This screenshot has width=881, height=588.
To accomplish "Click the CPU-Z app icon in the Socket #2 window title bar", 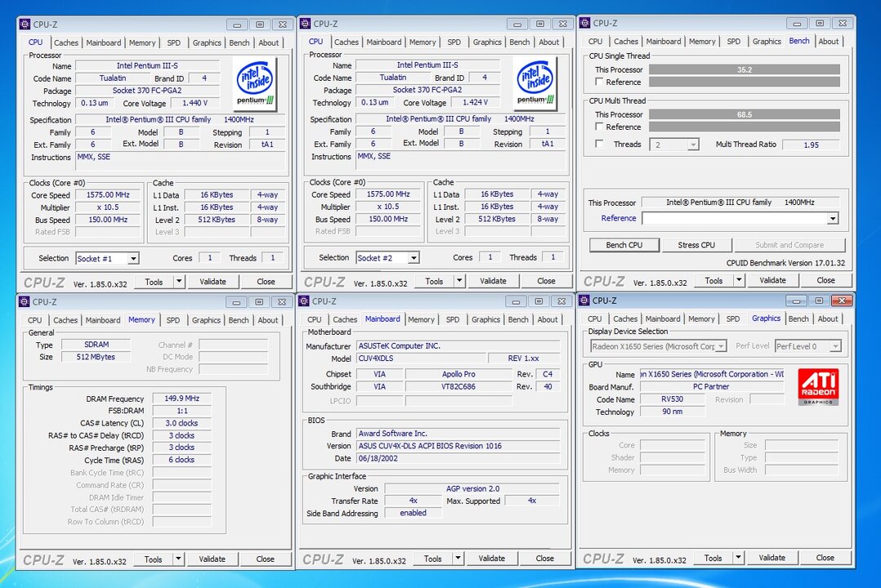I will click(x=305, y=24).
